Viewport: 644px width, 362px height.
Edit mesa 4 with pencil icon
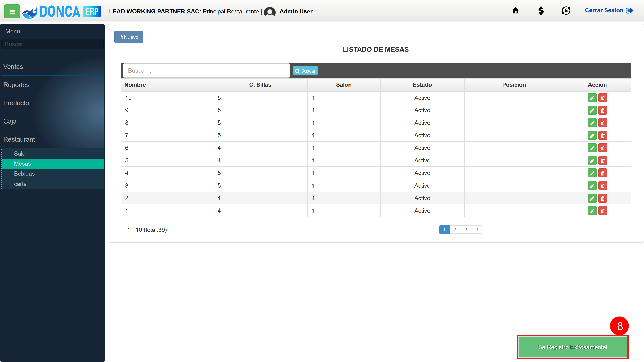click(592, 173)
